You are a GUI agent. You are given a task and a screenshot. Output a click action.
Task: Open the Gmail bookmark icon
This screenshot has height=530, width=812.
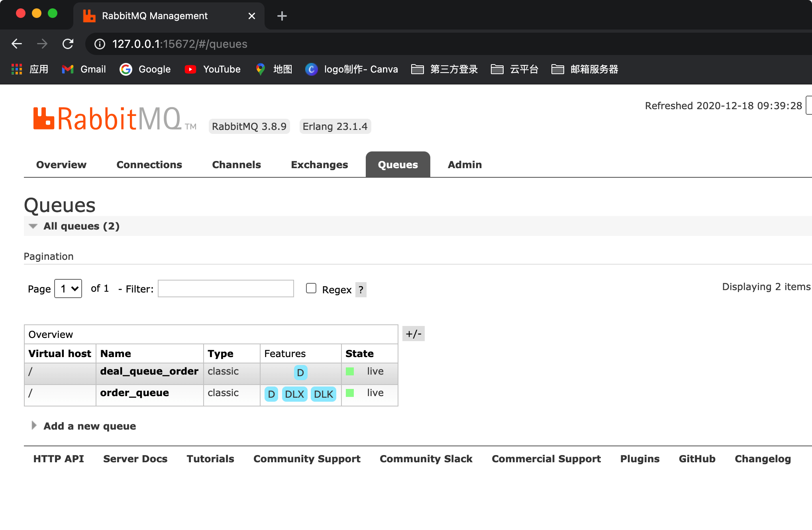68,69
